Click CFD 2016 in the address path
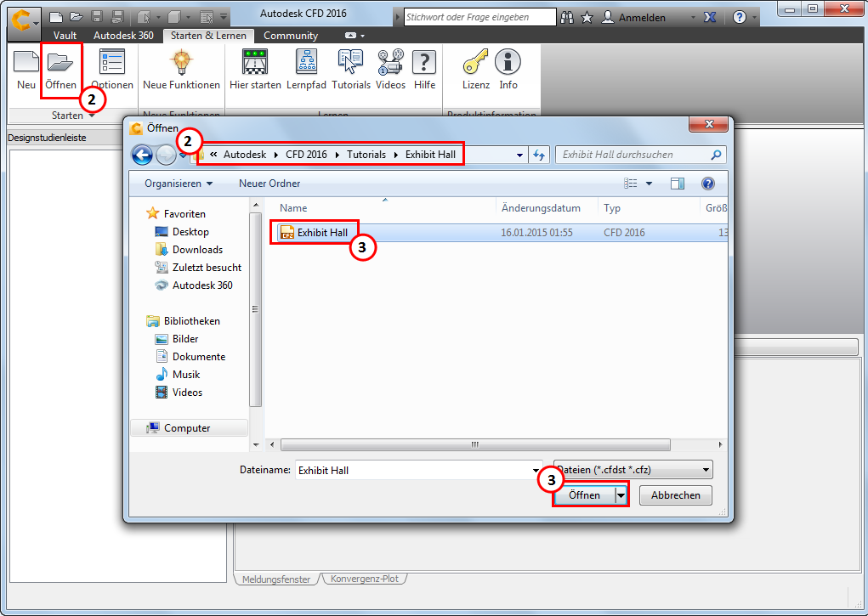 pos(306,155)
